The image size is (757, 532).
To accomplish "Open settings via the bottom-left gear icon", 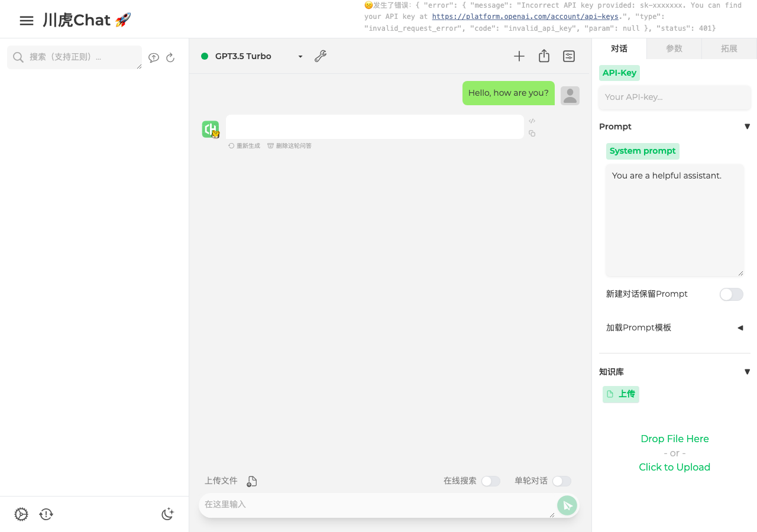I will point(21,514).
